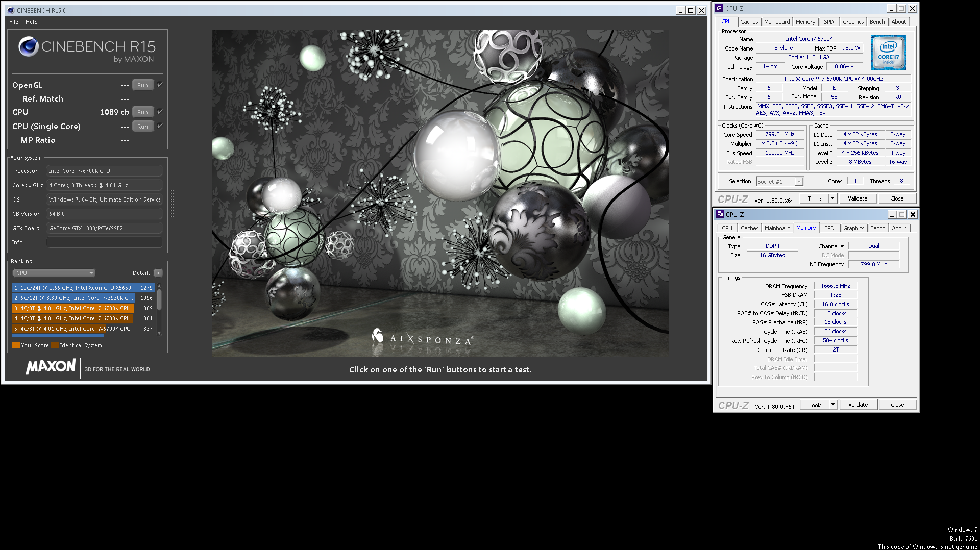Image resolution: width=980 pixels, height=551 pixels.
Task: Maximize the Cinebench R15.0 window
Action: [x=691, y=10]
